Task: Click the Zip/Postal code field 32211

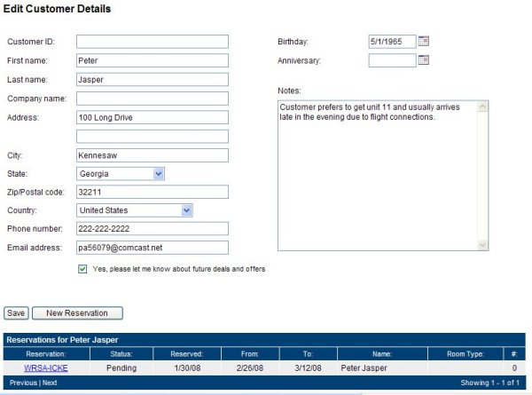Action: 153,192
